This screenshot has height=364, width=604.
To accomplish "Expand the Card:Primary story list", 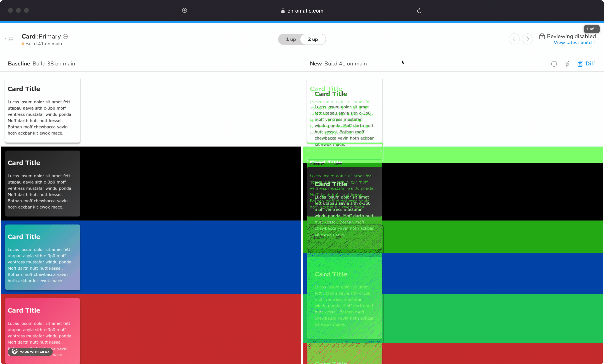I will tap(12, 39).
